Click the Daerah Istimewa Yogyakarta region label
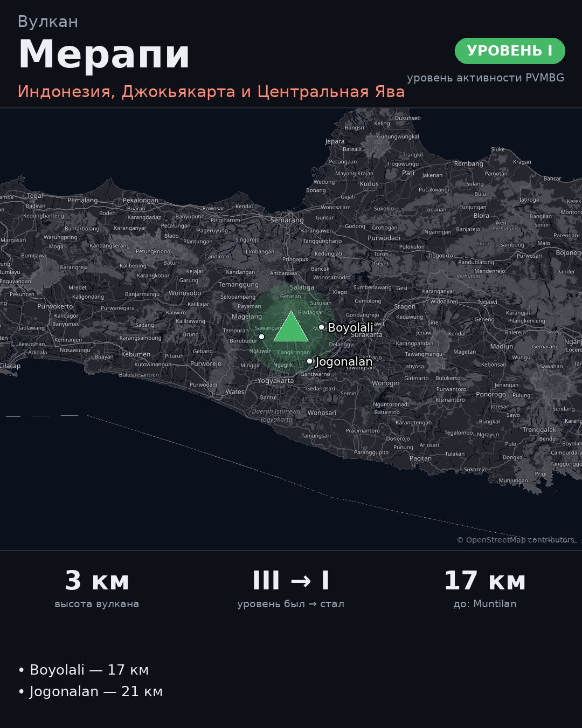Screen dimensions: 582x728 (276, 415)
